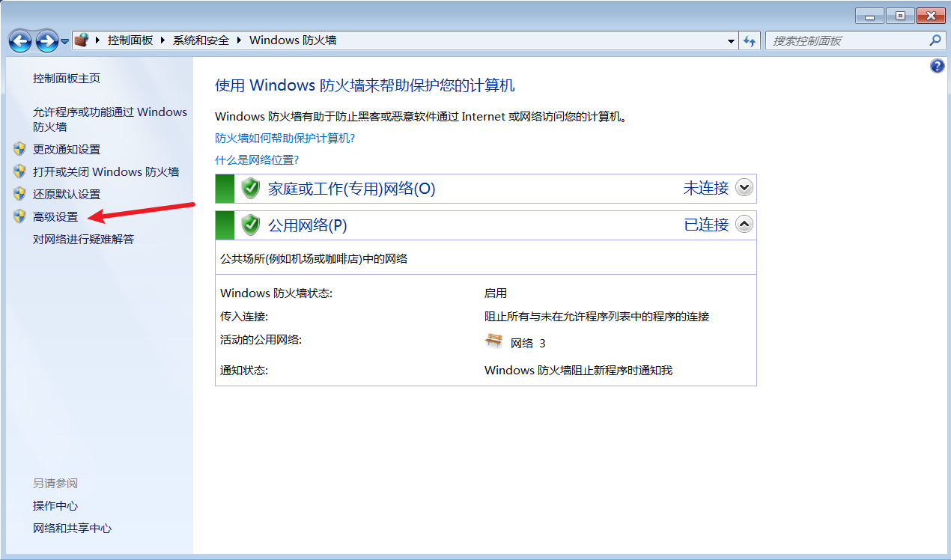Screen dimensions: 951x560
Task: Click green shield icon of 公用网络
Action: [251, 225]
